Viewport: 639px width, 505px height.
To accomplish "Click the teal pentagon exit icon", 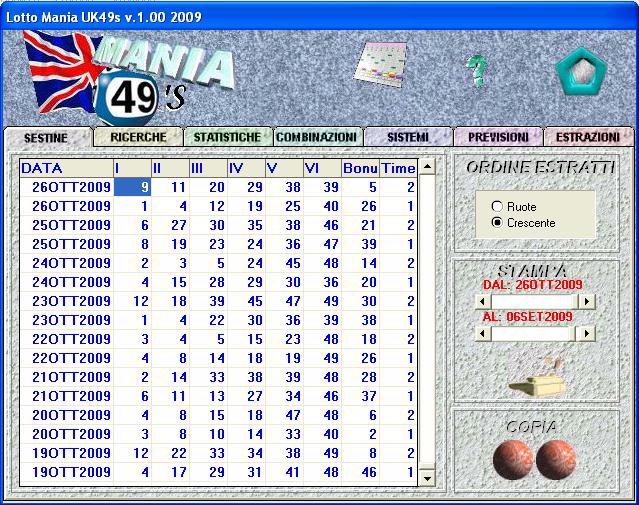I will (582, 72).
